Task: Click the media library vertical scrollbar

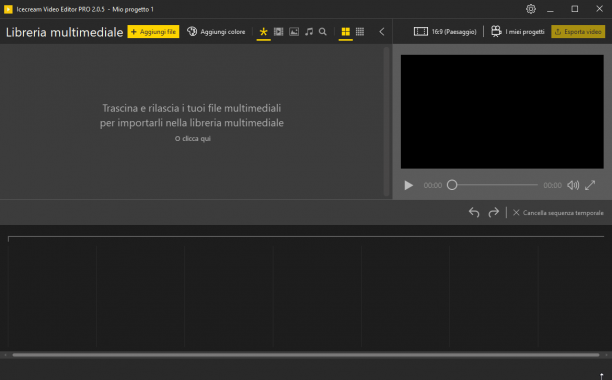Action: pyautogui.click(x=386, y=121)
